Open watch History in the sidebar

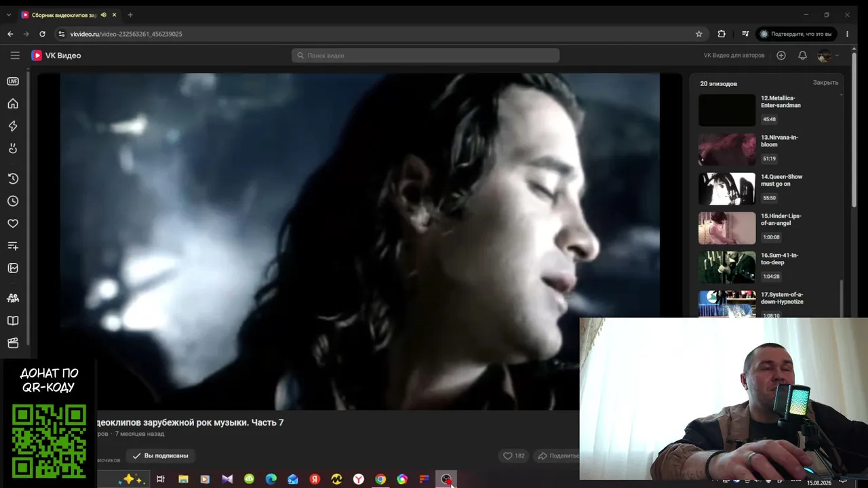coord(13,179)
